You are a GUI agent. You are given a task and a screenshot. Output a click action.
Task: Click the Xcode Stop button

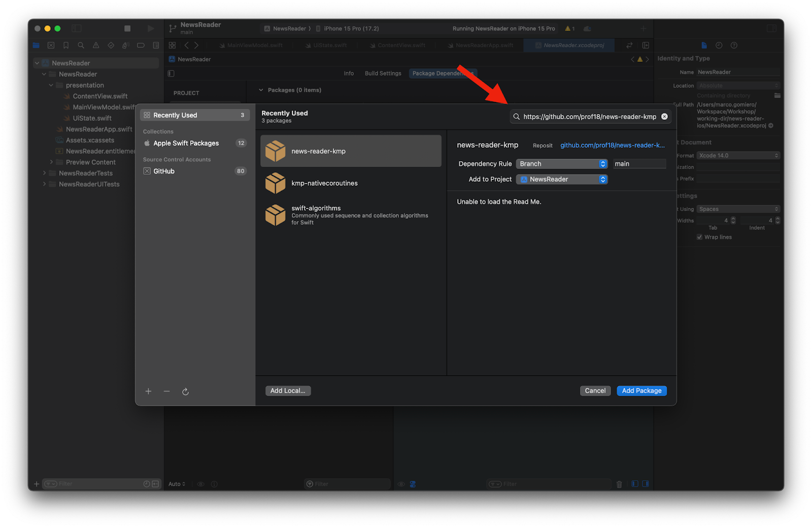coord(127,28)
